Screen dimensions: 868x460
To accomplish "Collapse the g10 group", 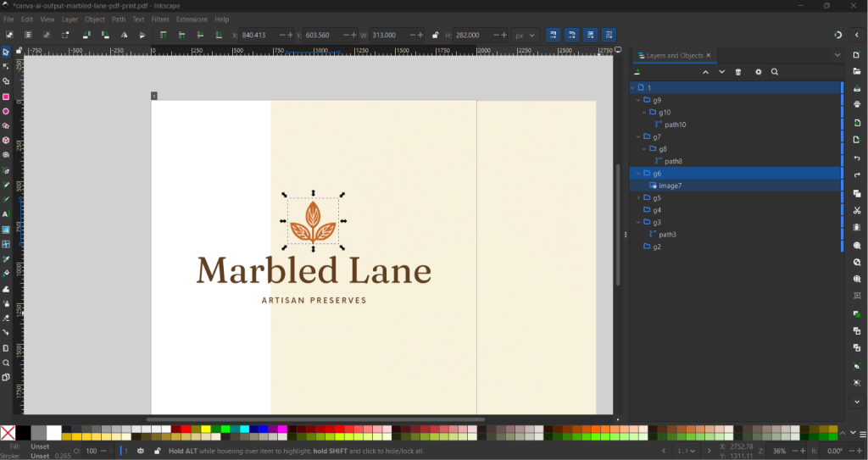I will 644,113.
